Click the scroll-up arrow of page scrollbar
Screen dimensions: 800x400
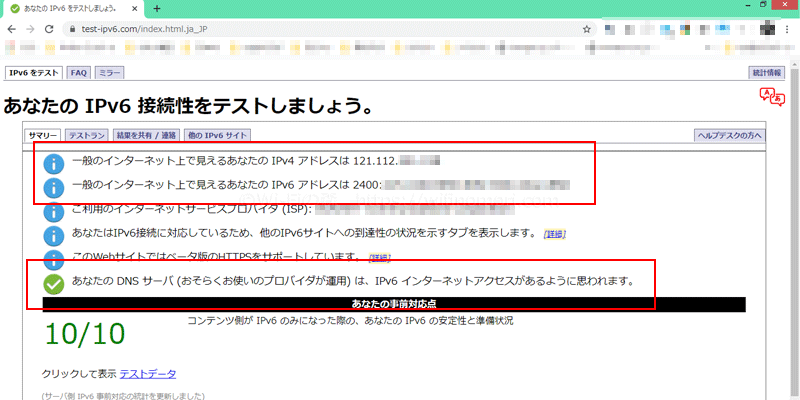tap(794, 64)
